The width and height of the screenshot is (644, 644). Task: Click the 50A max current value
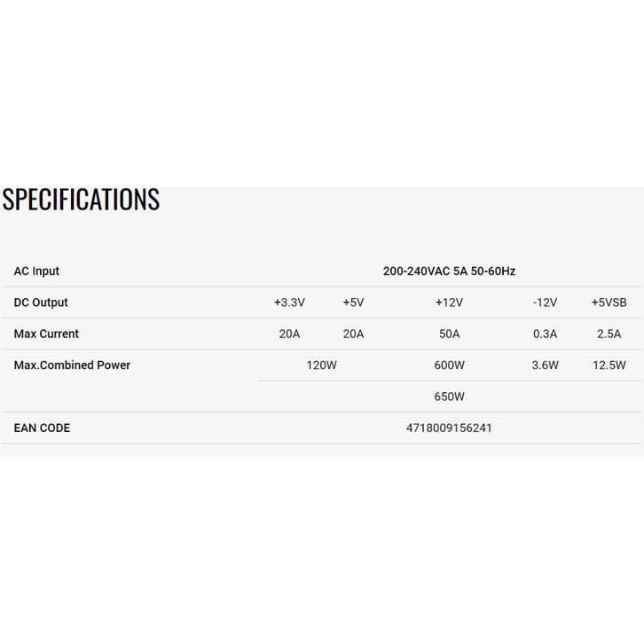pyautogui.click(x=449, y=334)
